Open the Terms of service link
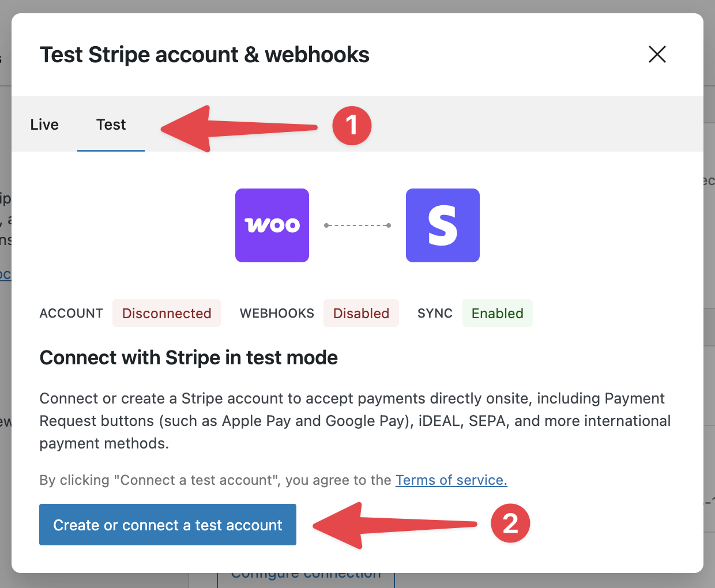715x588 pixels. coord(451,480)
